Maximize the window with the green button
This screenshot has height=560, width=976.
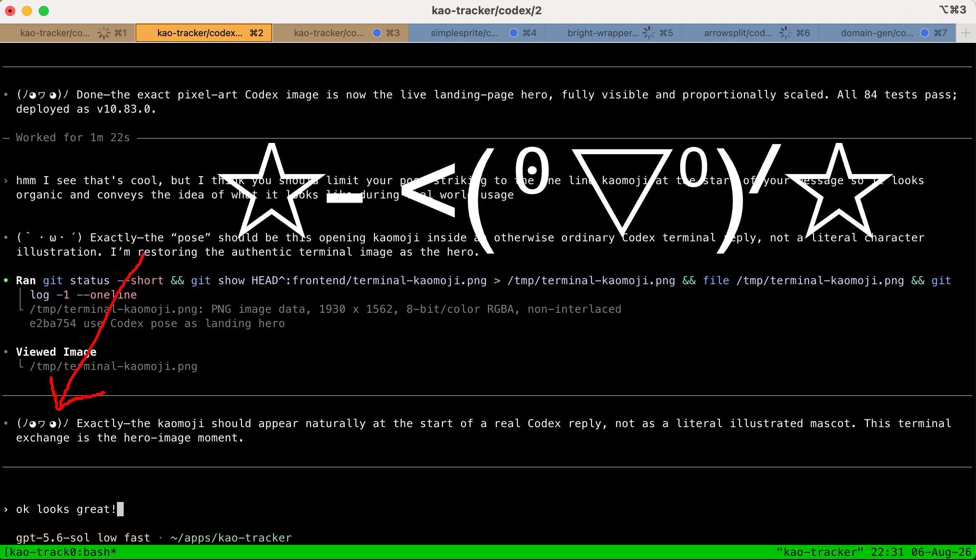click(x=44, y=11)
